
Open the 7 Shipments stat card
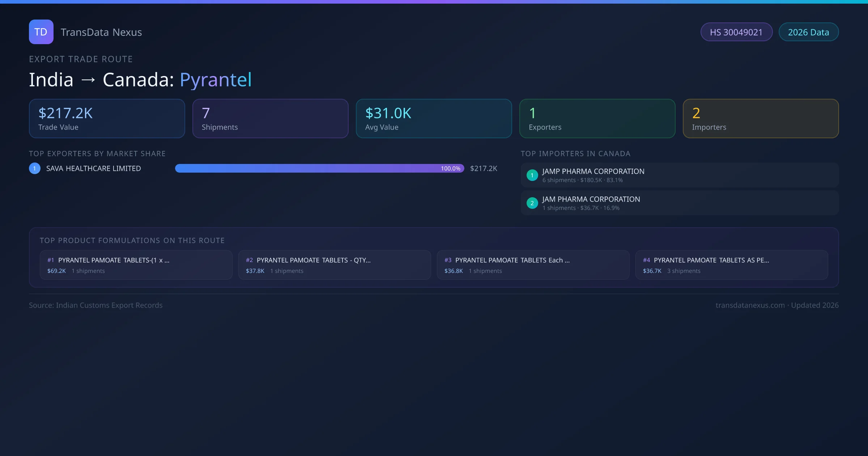(270, 119)
